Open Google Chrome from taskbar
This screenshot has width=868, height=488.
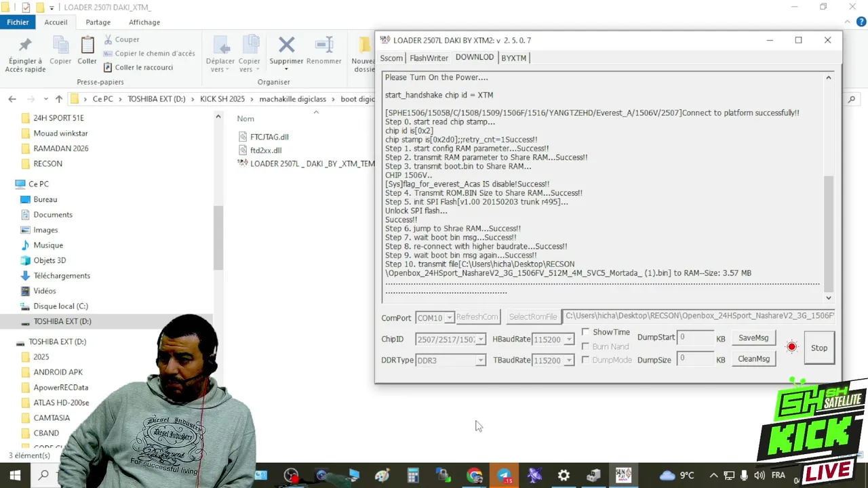475,475
